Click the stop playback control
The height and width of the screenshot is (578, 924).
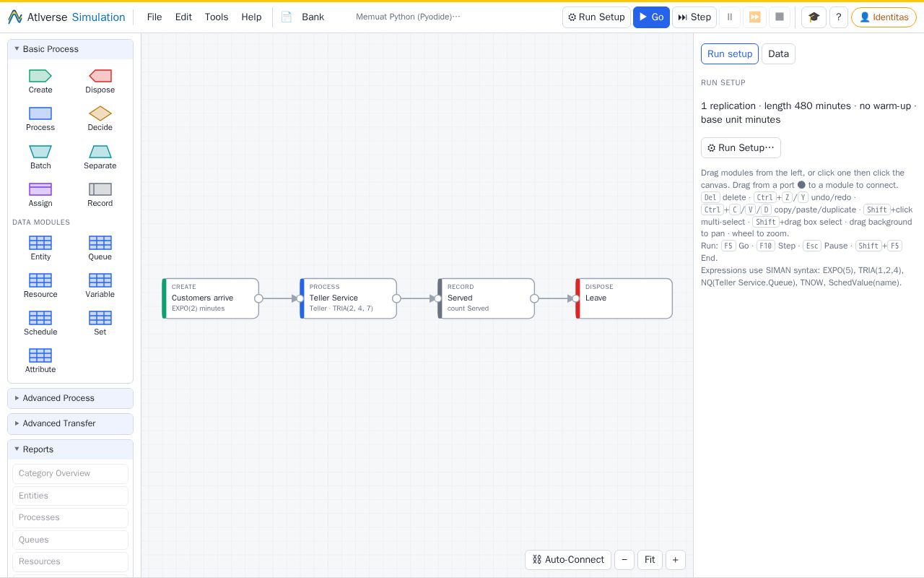(779, 17)
